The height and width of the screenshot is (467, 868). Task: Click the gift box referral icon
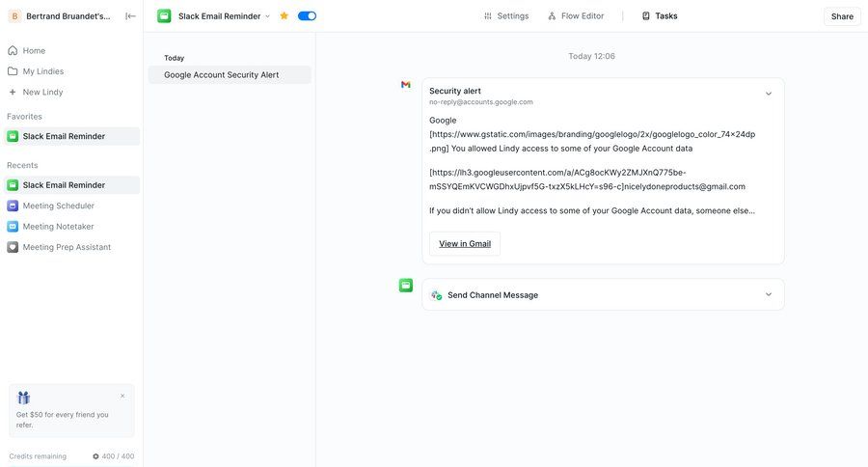23,398
